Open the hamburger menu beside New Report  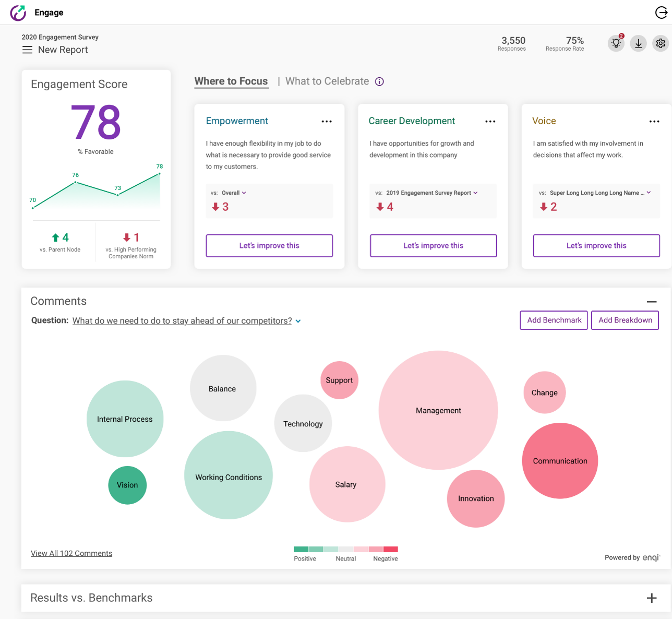click(x=27, y=50)
